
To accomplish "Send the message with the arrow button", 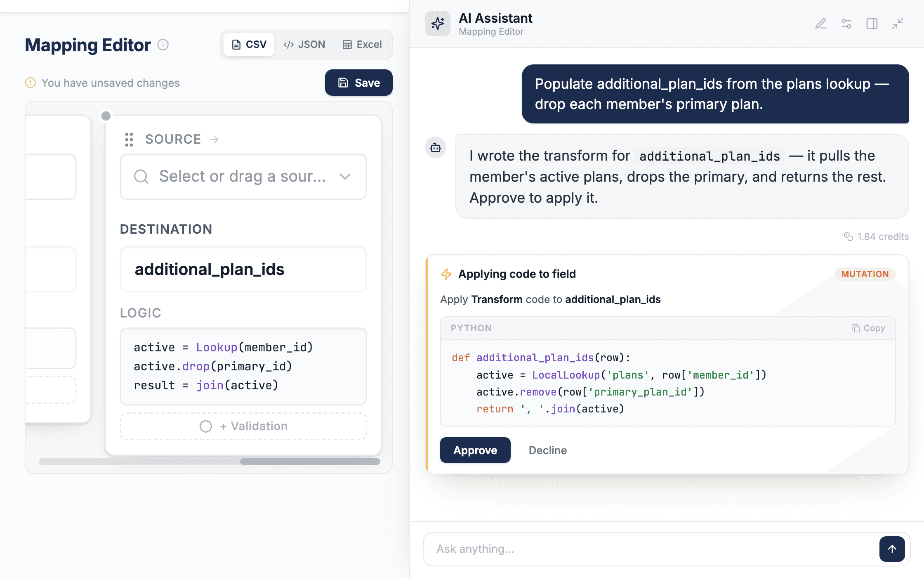I will click(892, 549).
